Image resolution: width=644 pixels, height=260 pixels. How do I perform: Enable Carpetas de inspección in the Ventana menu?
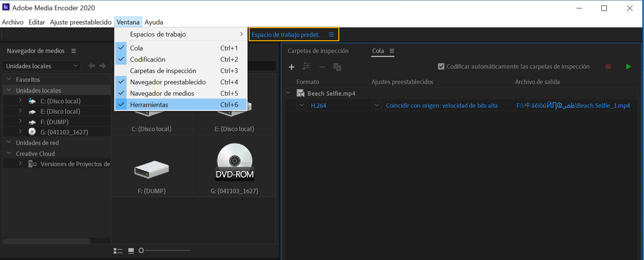point(163,71)
